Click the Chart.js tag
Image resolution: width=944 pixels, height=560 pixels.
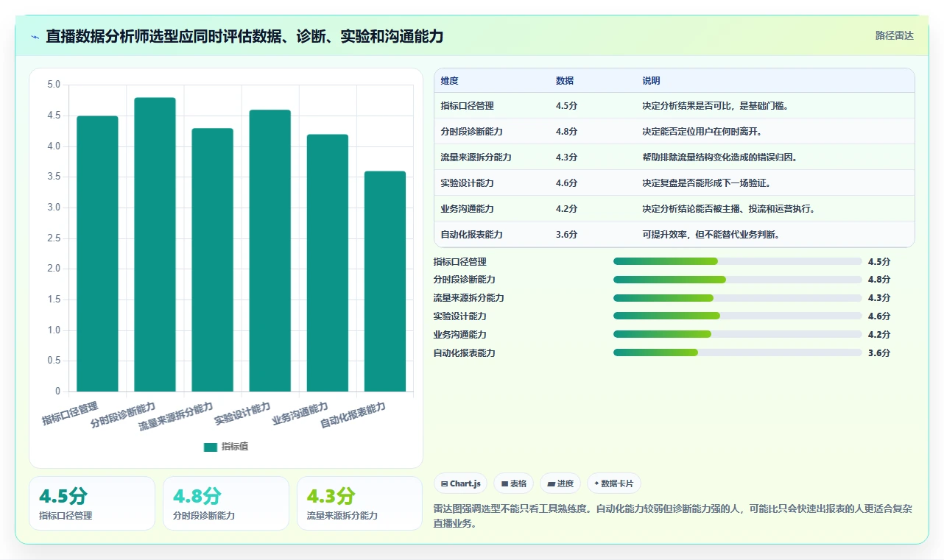click(x=460, y=483)
